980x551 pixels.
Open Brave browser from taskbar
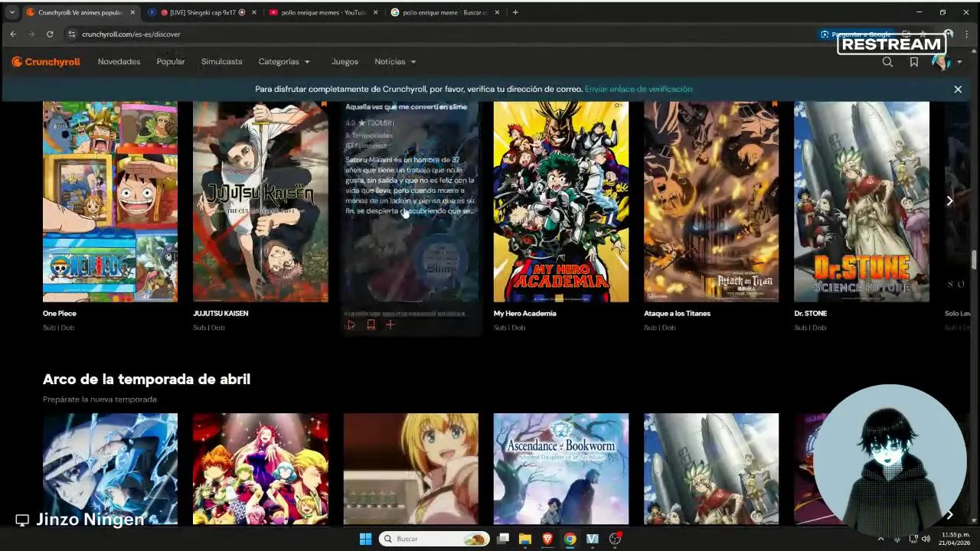547,539
